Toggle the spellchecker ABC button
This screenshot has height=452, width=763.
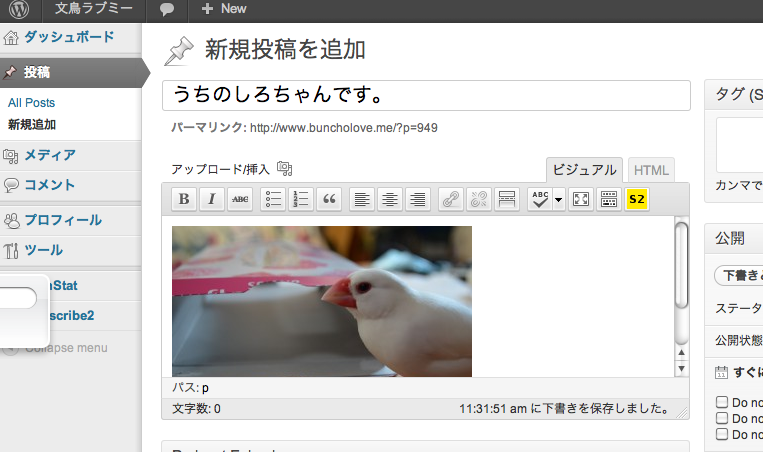tap(540, 199)
